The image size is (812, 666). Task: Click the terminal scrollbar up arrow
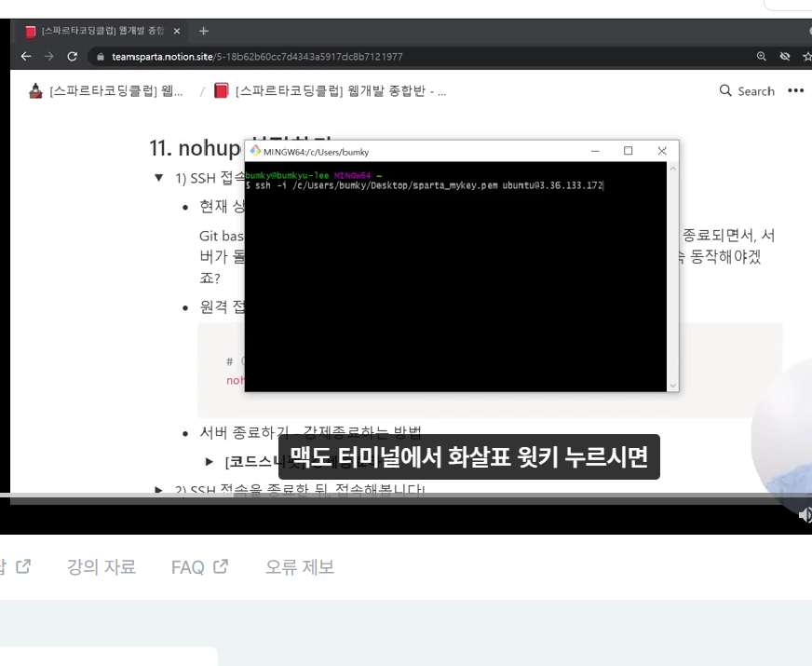672,169
